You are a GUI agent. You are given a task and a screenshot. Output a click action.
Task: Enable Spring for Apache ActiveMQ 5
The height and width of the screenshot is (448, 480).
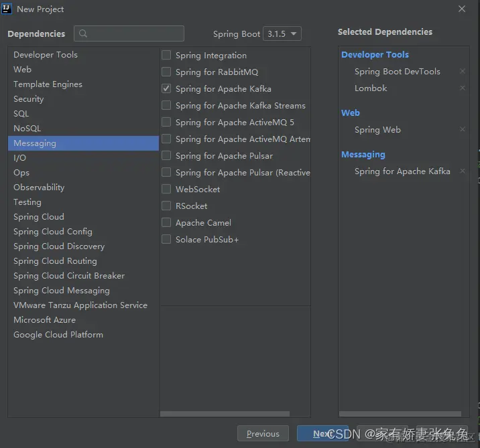tap(166, 122)
